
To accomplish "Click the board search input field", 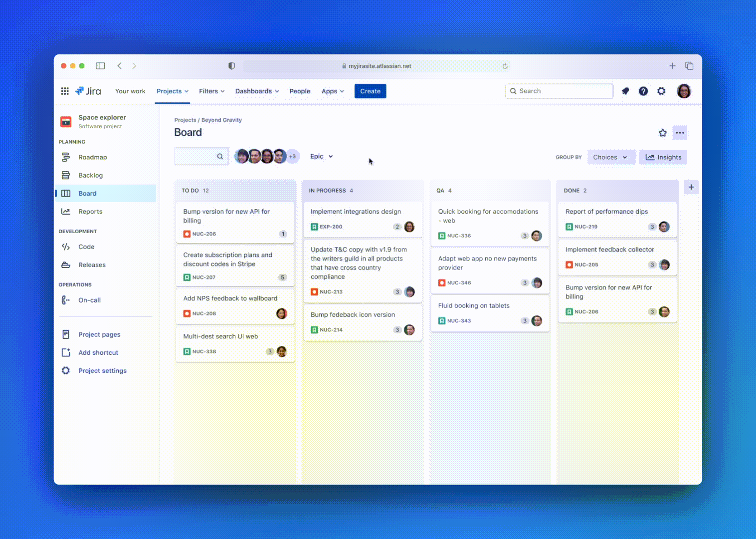I will point(196,156).
